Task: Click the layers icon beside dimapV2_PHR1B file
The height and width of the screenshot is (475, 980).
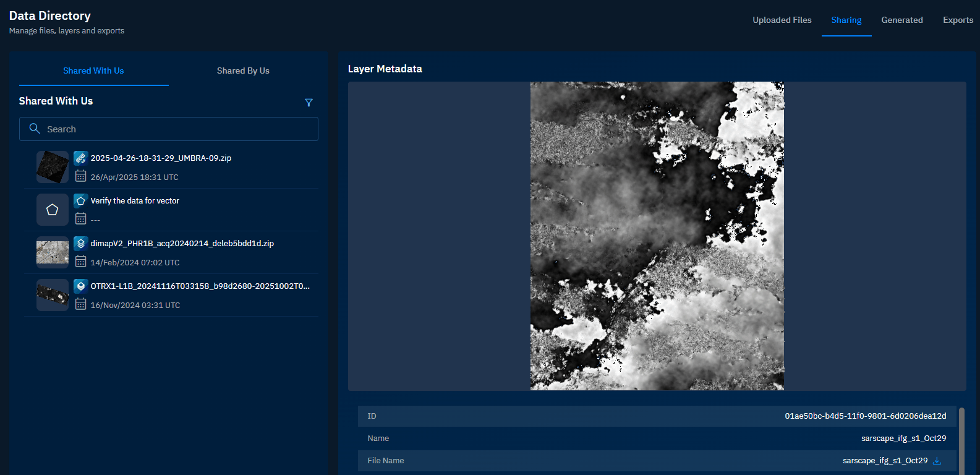Action: coord(80,244)
